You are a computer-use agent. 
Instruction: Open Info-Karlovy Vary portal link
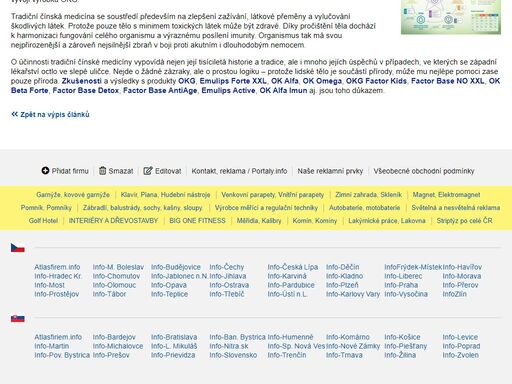(x=353, y=294)
